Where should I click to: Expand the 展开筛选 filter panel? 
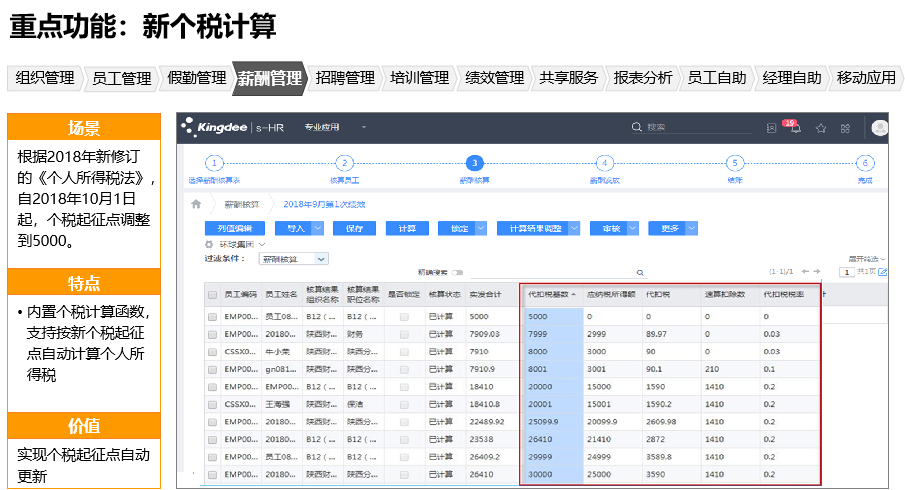coord(866,259)
